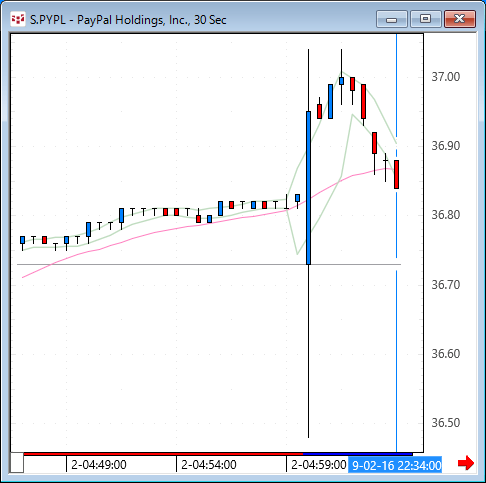Maximize the S.PYPL chart window
The height and width of the screenshot is (483, 486).
[x=425, y=19]
